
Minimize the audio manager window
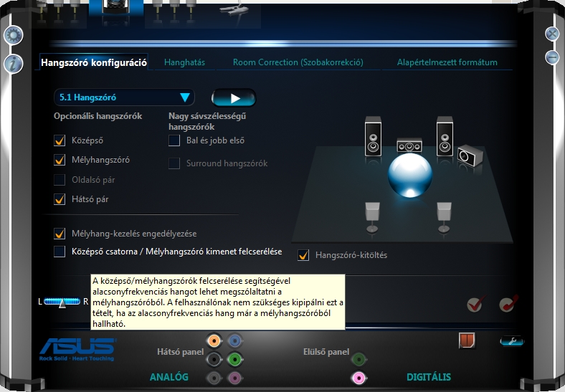(x=552, y=57)
